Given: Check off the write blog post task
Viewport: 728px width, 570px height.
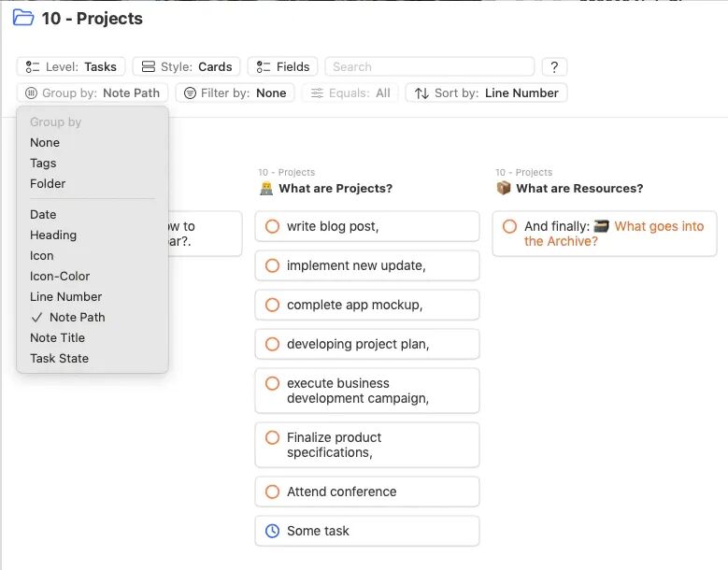Looking at the screenshot, I should tap(272, 226).
